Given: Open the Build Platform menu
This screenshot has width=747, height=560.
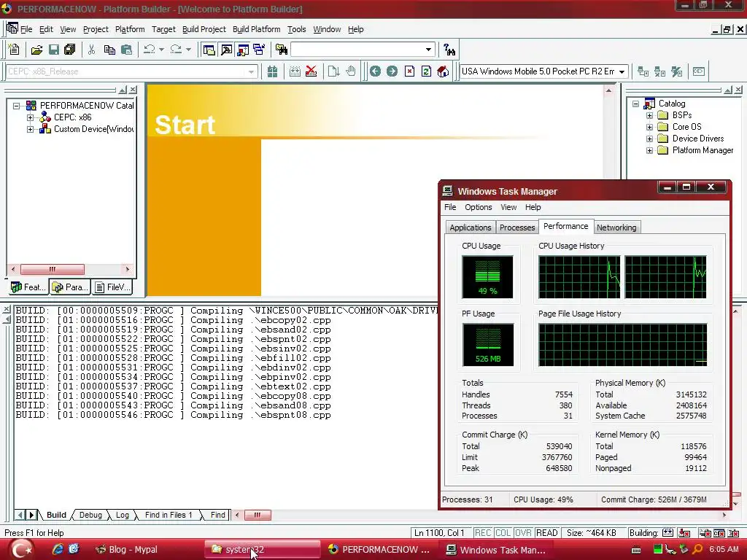Looking at the screenshot, I should 256,29.
